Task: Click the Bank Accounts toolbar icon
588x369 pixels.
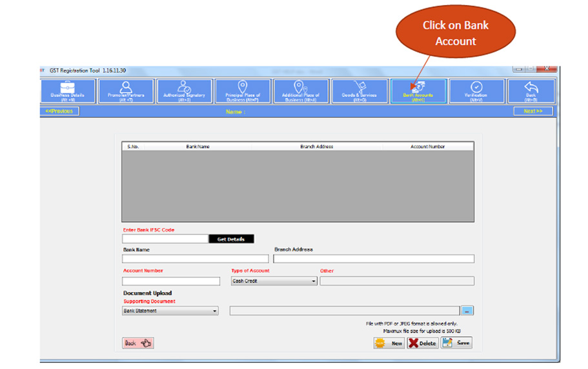Action: pos(418,91)
